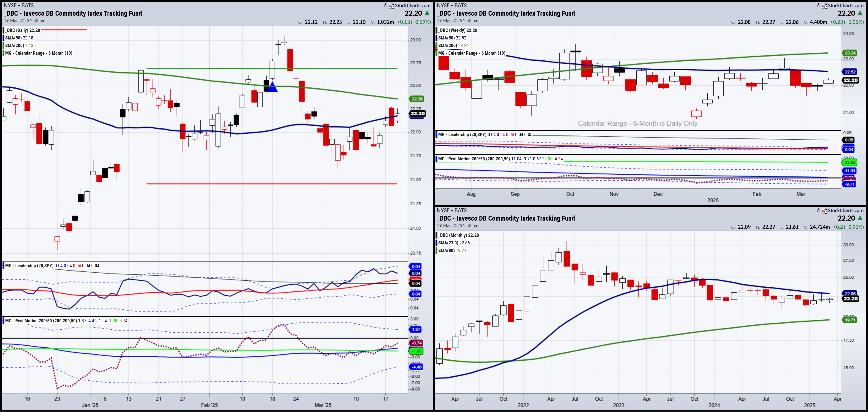Select the 'SMA(50) 22.52' weekly legend entry
868x412 pixels.
452,38
